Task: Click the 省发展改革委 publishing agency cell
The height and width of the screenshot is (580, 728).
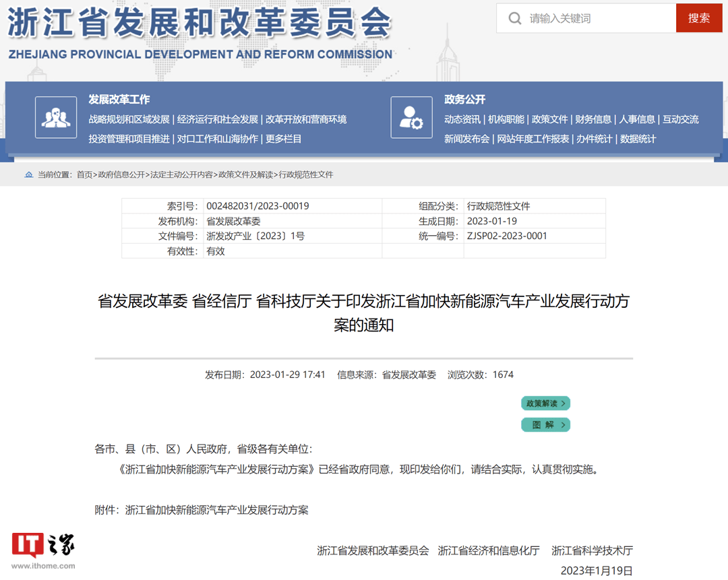Action: pyautogui.click(x=233, y=222)
